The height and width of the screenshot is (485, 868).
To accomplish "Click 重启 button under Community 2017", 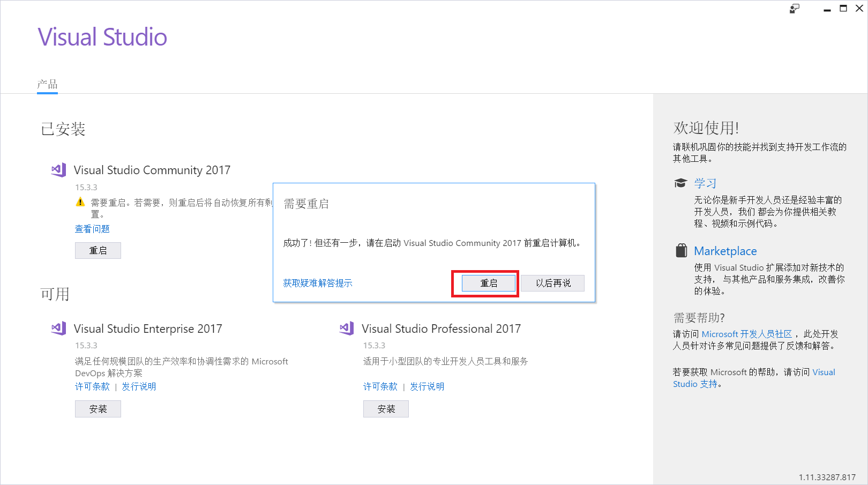I will tap(98, 250).
